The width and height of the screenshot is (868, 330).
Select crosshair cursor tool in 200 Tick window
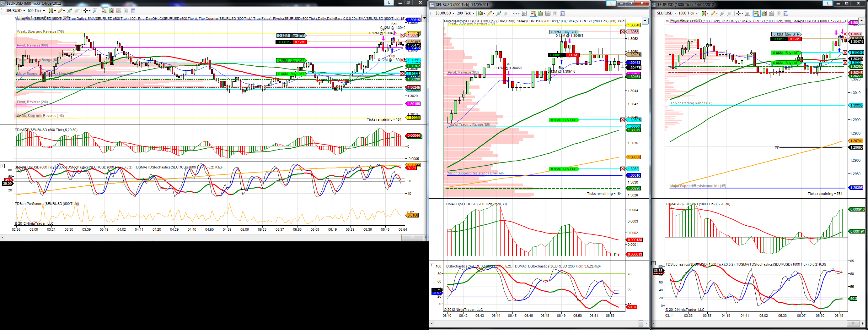(x=516, y=13)
